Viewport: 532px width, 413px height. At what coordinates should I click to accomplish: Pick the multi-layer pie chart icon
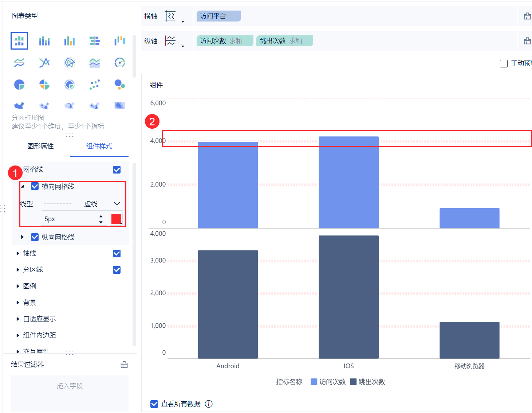[70, 85]
